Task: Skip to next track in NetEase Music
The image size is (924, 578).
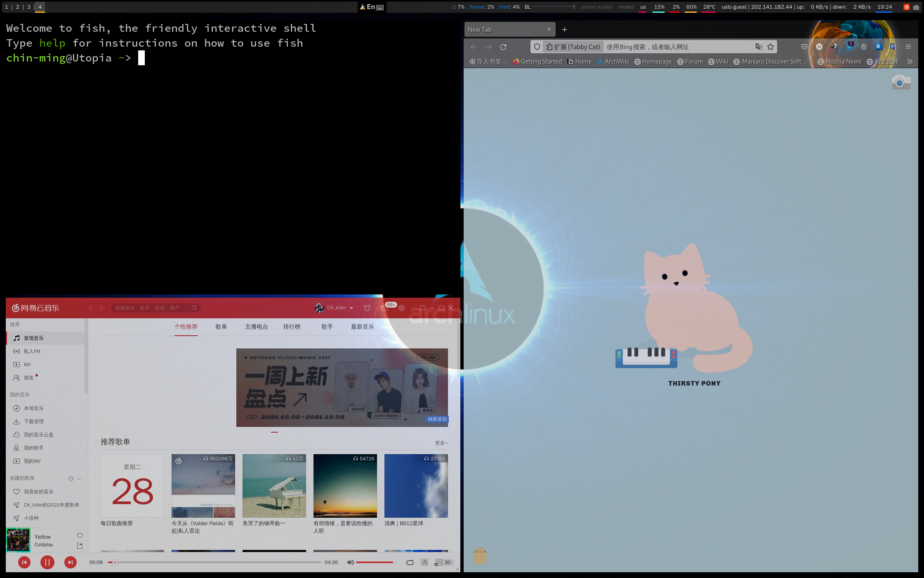Action: (x=71, y=562)
